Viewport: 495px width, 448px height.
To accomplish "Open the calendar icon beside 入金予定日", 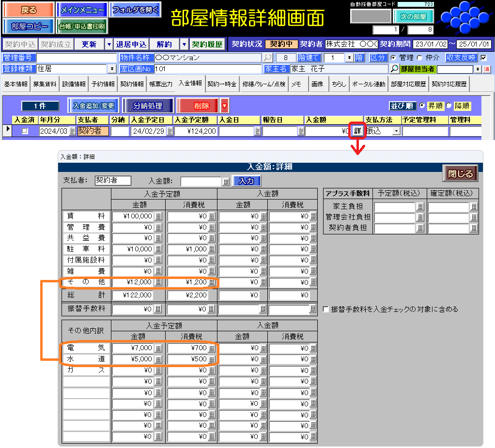I will 170,131.
